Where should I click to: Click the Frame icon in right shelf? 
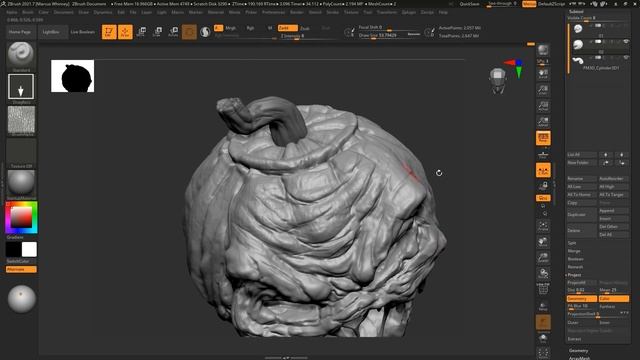(x=543, y=226)
